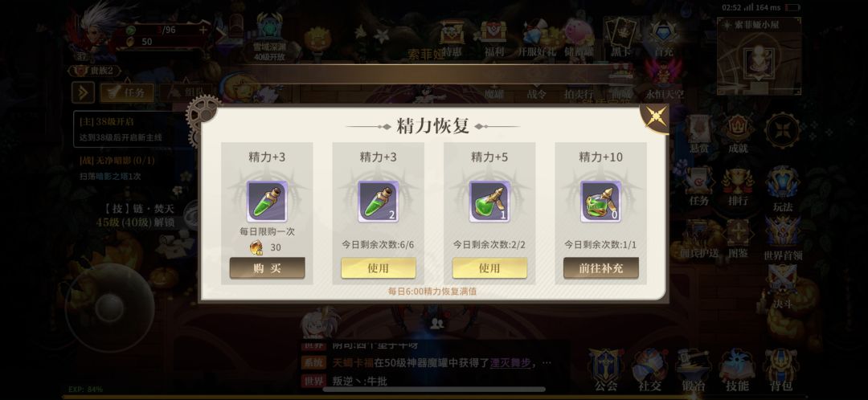
Task: Open the 公会 guild icon
Action: [x=606, y=370]
